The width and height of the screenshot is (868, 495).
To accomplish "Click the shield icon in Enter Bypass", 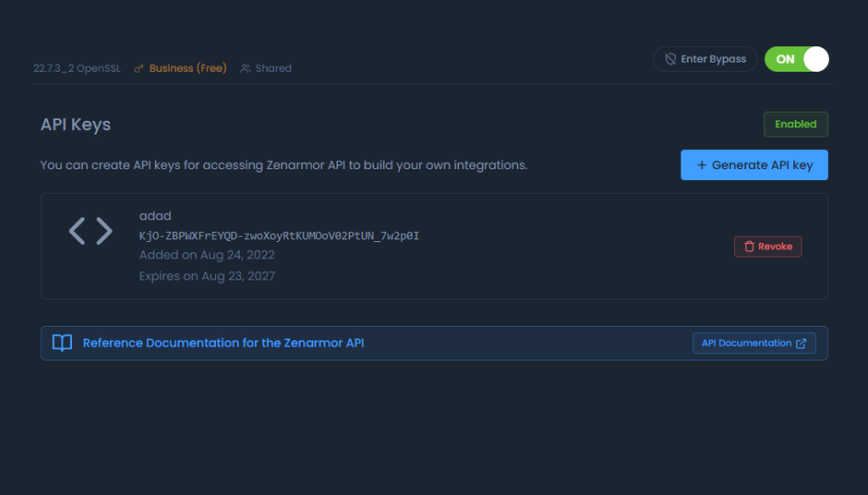I will click(x=670, y=59).
